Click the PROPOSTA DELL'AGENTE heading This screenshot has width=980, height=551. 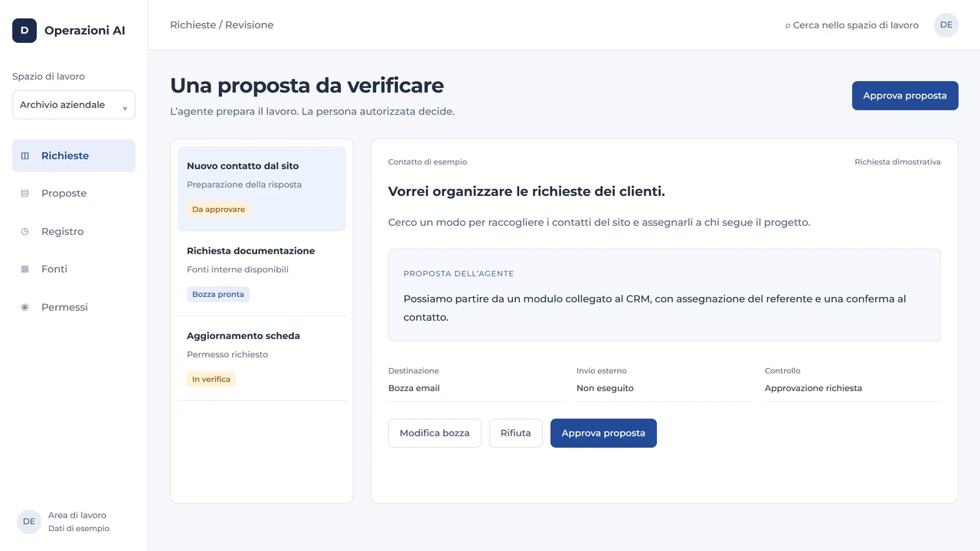(x=459, y=274)
